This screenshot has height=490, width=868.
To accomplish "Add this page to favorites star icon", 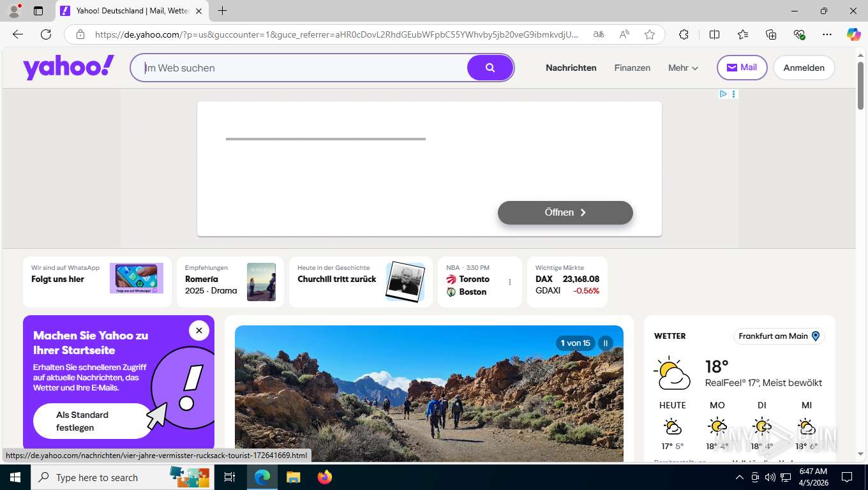I will click(650, 34).
